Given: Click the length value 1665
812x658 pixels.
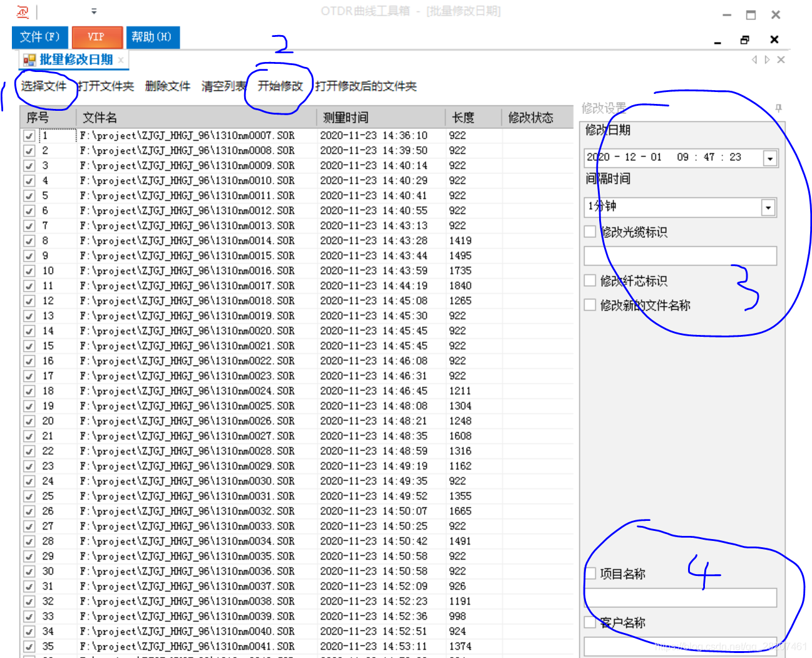Looking at the screenshot, I should [460, 511].
